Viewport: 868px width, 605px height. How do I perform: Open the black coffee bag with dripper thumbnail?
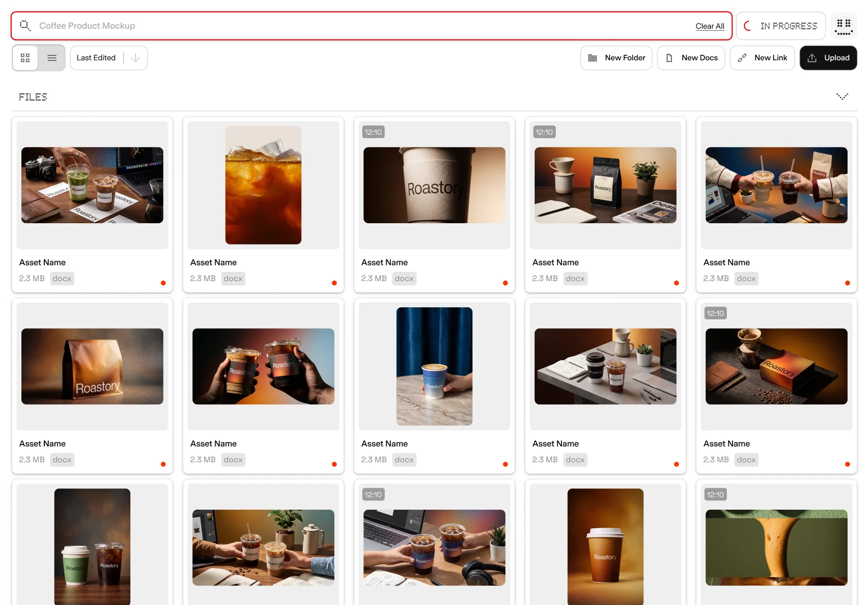click(605, 185)
